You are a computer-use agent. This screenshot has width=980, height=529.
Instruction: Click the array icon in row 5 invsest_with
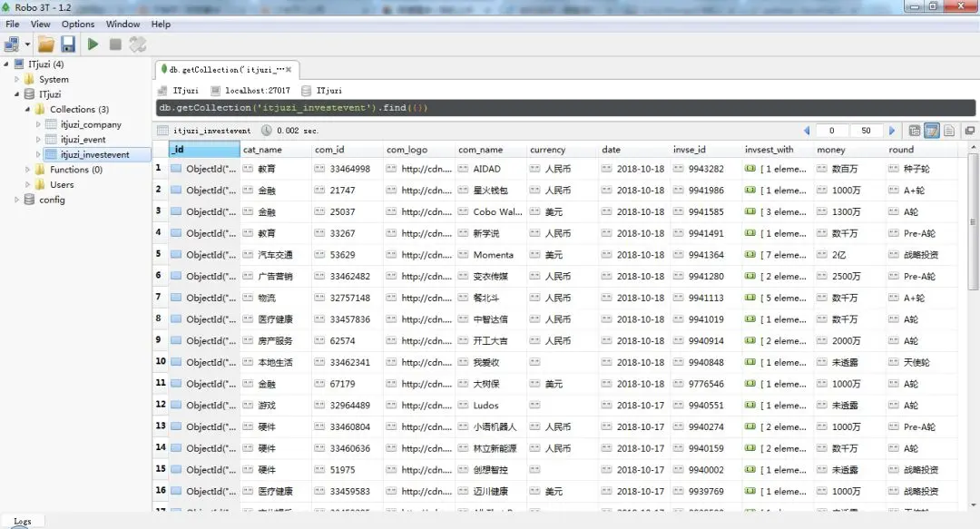click(750, 254)
